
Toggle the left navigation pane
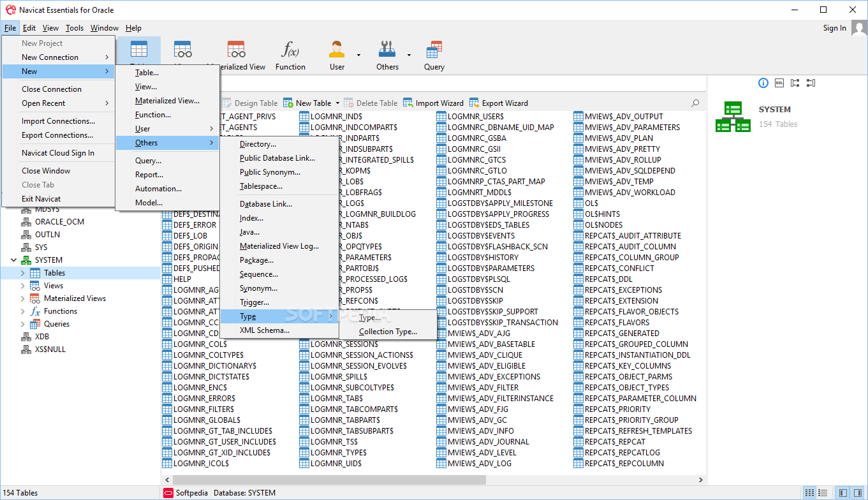tap(843, 493)
